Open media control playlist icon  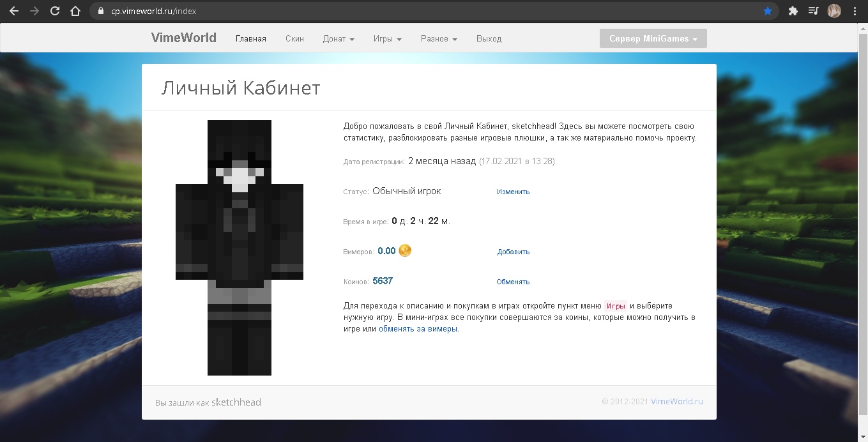pyautogui.click(x=813, y=11)
